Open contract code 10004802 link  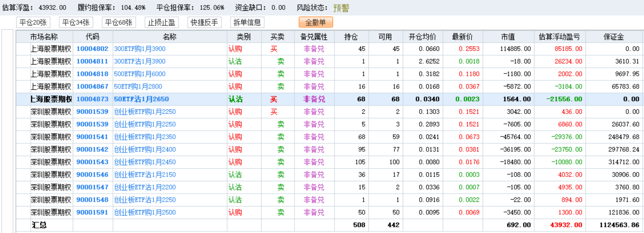tap(92, 49)
